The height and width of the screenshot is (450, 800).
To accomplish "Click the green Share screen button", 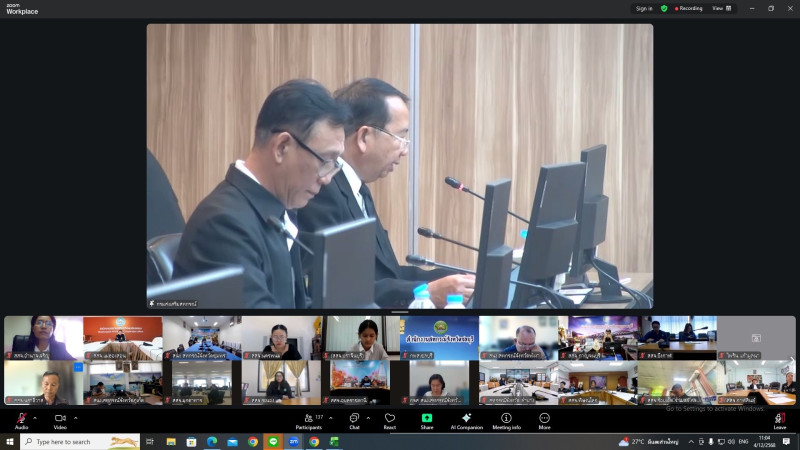I will (x=427, y=419).
